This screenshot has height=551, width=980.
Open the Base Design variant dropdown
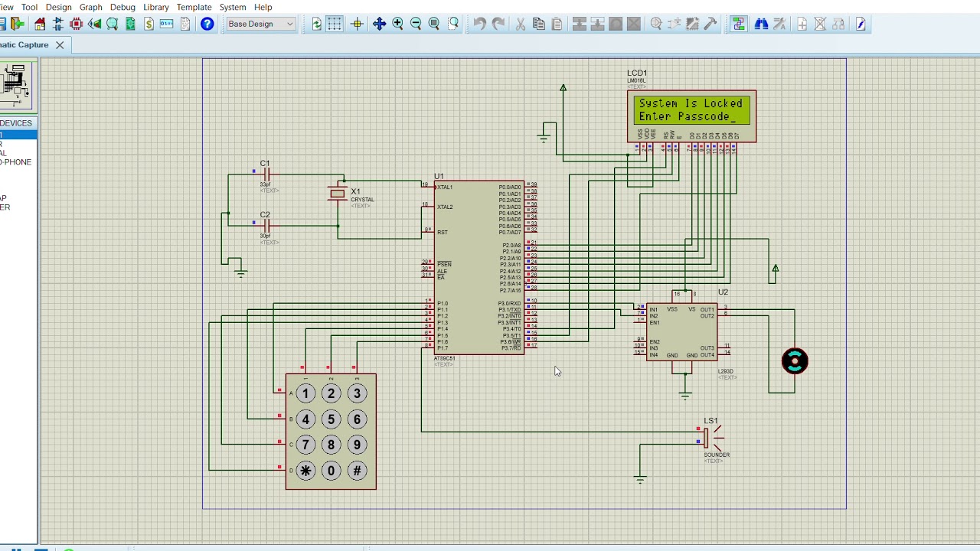(x=260, y=24)
